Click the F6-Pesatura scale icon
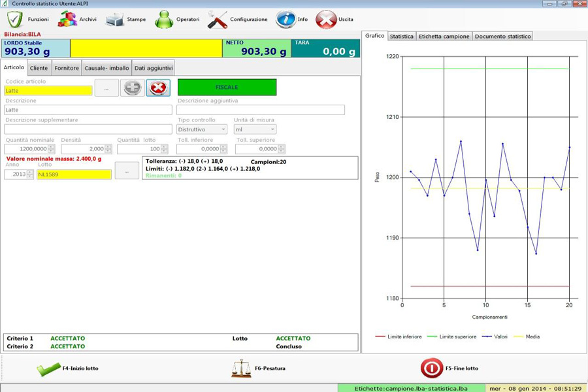 pos(242,367)
